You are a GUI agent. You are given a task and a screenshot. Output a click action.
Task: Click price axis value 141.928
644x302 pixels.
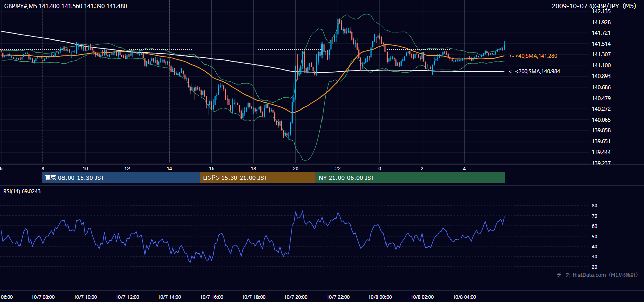tap(602, 22)
